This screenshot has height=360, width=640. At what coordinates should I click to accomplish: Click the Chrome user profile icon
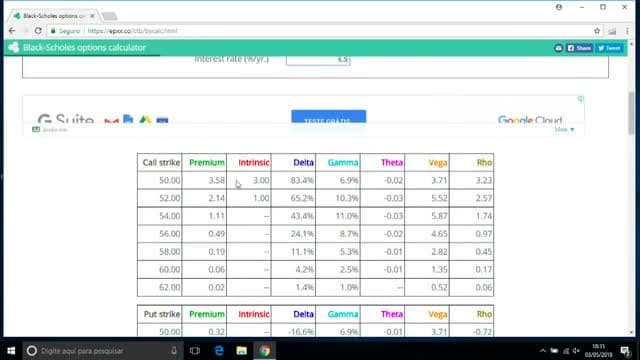[x=559, y=7]
